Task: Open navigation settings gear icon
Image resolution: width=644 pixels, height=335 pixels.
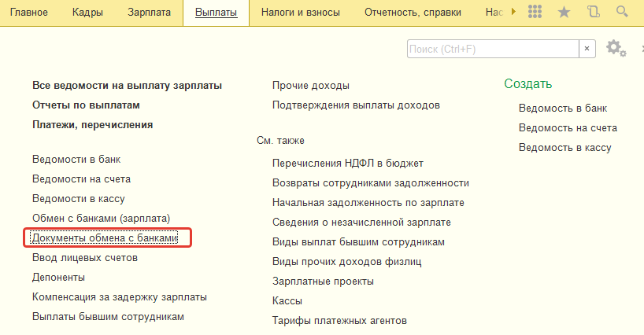Action: click(x=616, y=49)
